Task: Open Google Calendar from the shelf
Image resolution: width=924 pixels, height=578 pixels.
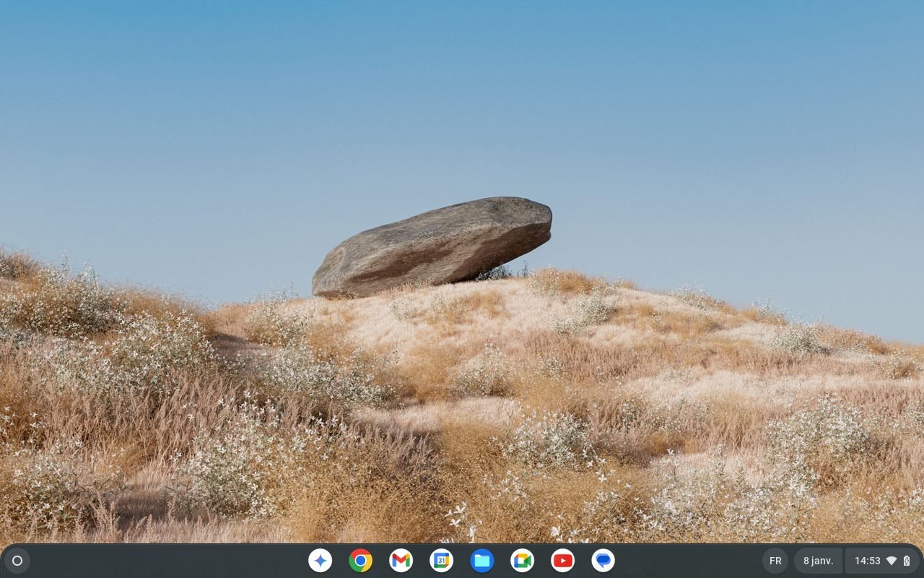Action: click(442, 561)
